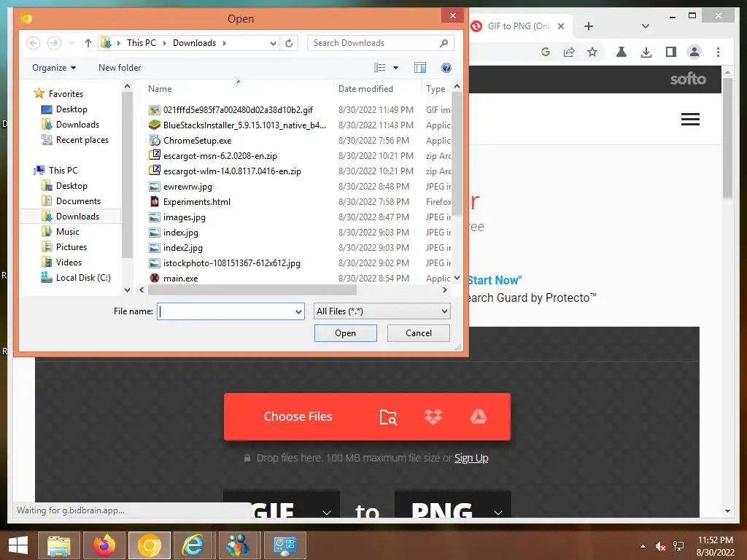This screenshot has width=747, height=560.
Task: Select Documents in navigation tree
Action: coord(78,201)
